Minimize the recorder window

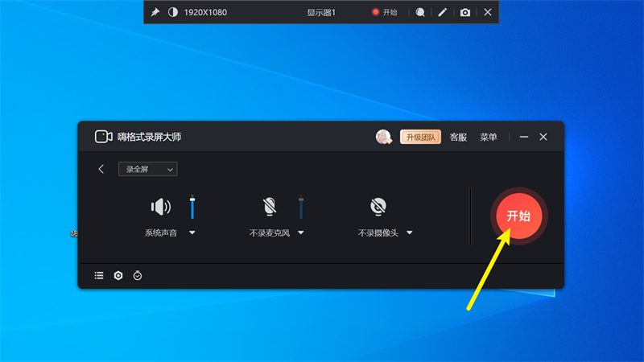tap(524, 137)
